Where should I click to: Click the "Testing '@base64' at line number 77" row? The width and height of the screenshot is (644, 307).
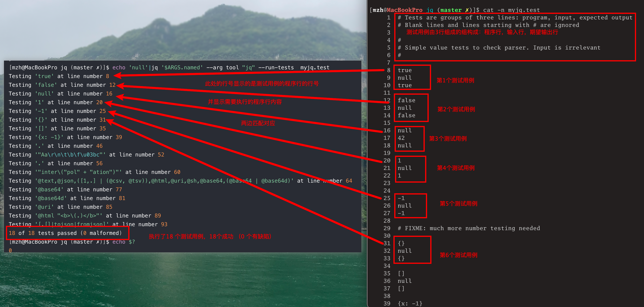click(x=65, y=190)
